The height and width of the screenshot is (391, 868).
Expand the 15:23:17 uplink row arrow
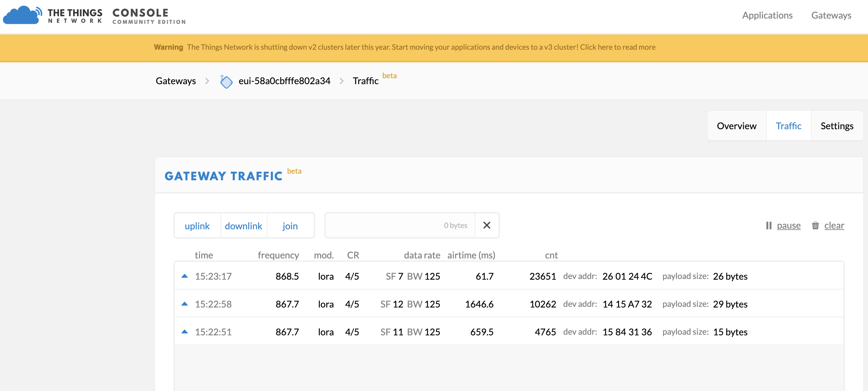(184, 276)
